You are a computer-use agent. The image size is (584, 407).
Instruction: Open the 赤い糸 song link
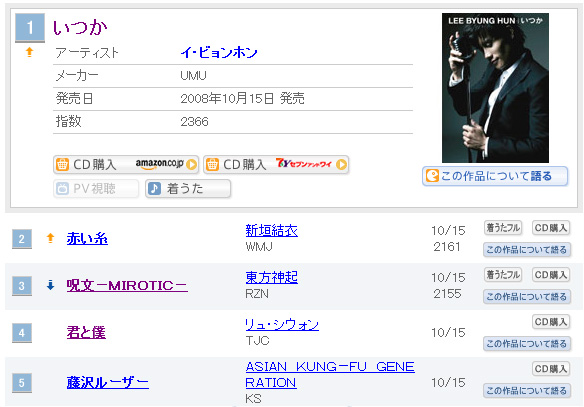87,238
